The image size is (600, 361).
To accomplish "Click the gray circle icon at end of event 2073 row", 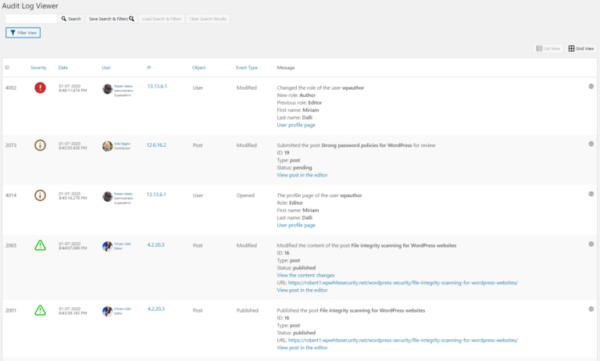I will [591, 144].
